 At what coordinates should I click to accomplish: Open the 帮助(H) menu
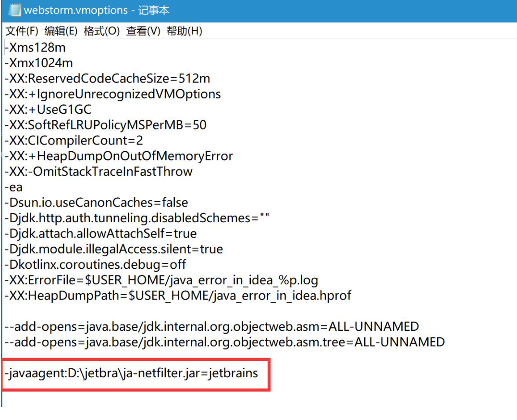[185, 31]
